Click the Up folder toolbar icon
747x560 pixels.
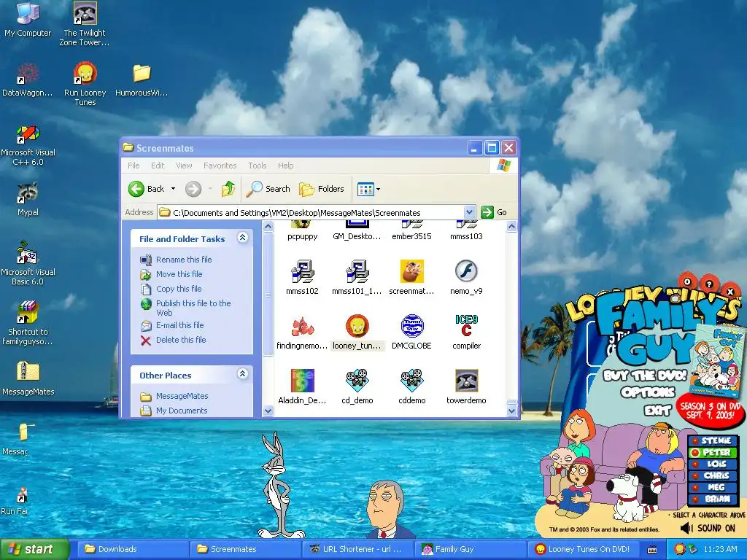pyautogui.click(x=228, y=189)
